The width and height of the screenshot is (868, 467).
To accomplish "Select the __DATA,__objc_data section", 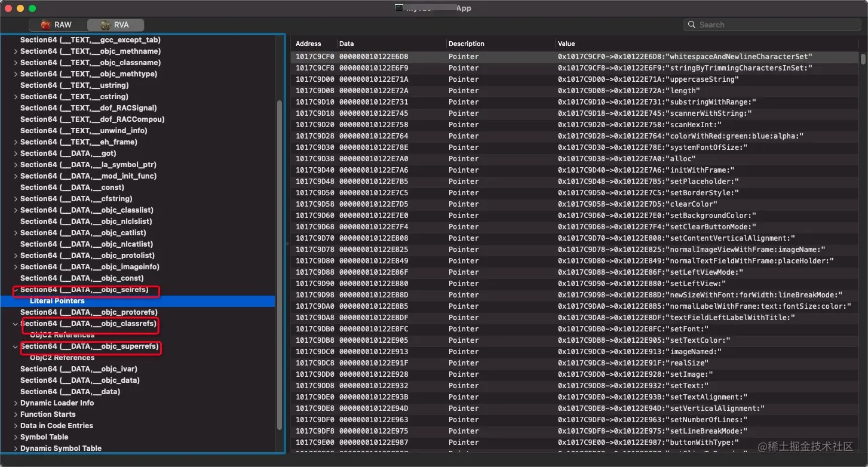I will (x=80, y=380).
